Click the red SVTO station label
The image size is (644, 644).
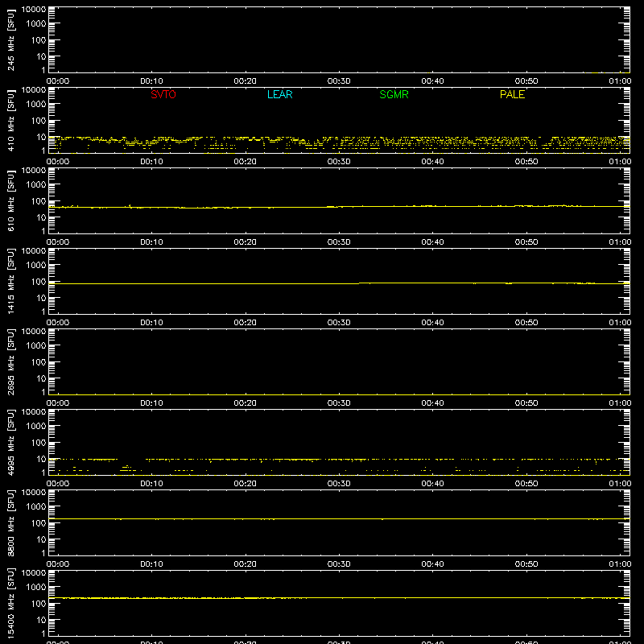point(163,94)
